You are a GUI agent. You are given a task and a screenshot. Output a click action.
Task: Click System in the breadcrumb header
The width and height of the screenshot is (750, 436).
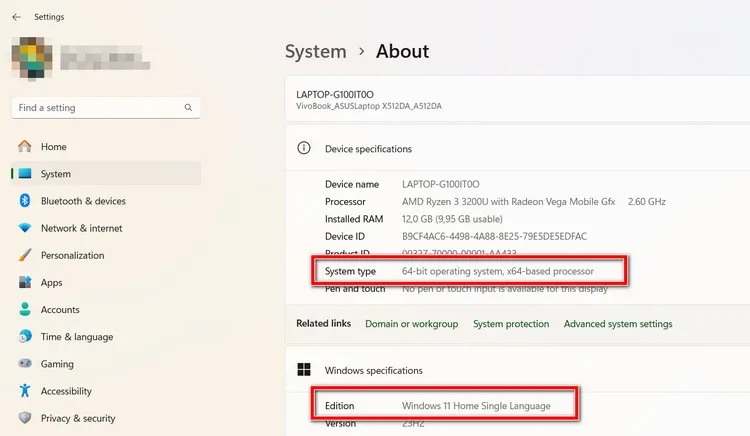(315, 52)
